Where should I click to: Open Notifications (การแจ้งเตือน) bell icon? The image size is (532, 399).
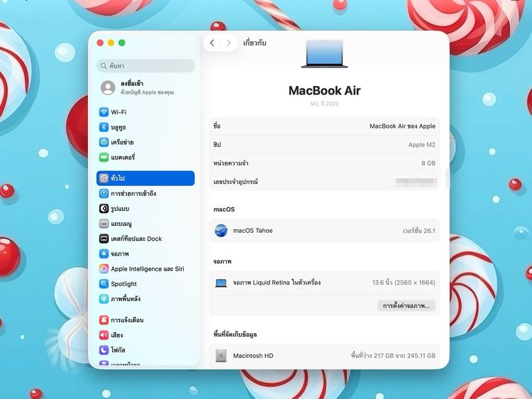pyautogui.click(x=104, y=320)
